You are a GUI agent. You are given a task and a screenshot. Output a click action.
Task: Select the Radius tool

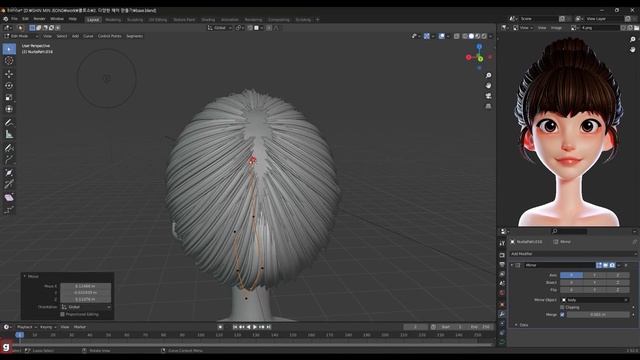tap(9, 173)
